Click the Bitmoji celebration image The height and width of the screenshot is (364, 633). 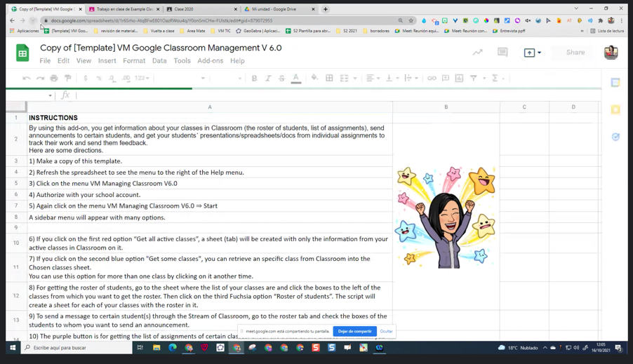(x=446, y=217)
